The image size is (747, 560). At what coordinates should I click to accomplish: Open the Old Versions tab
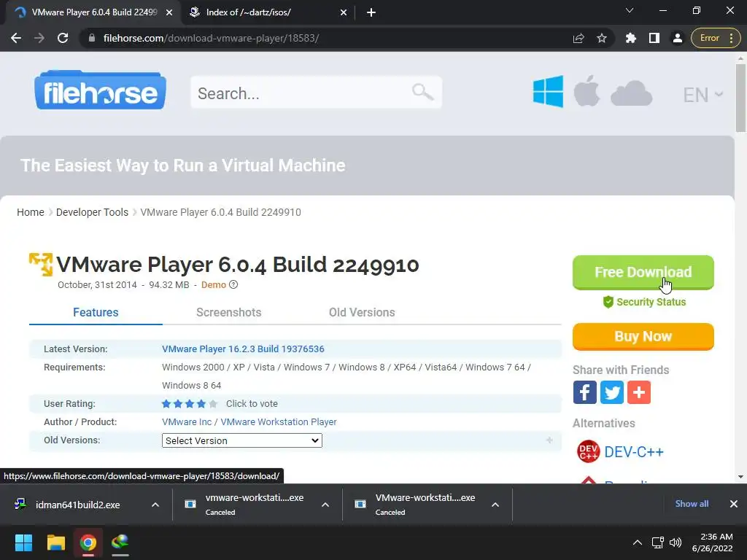(x=362, y=312)
